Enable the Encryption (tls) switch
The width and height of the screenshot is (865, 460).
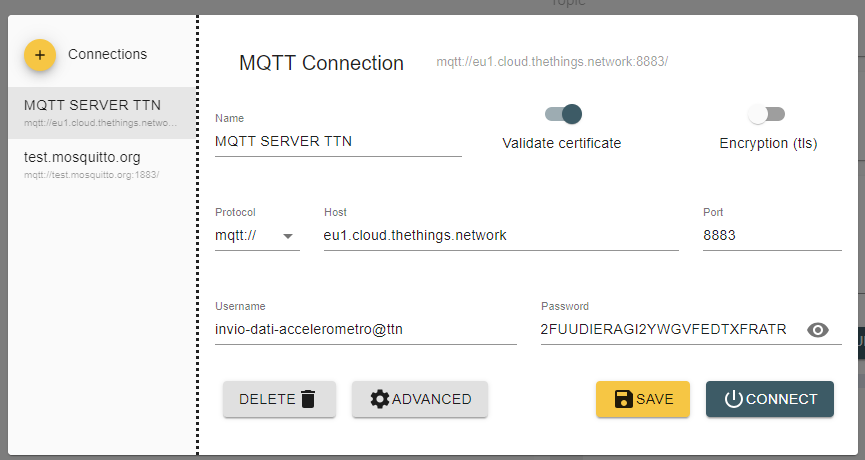click(767, 114)
